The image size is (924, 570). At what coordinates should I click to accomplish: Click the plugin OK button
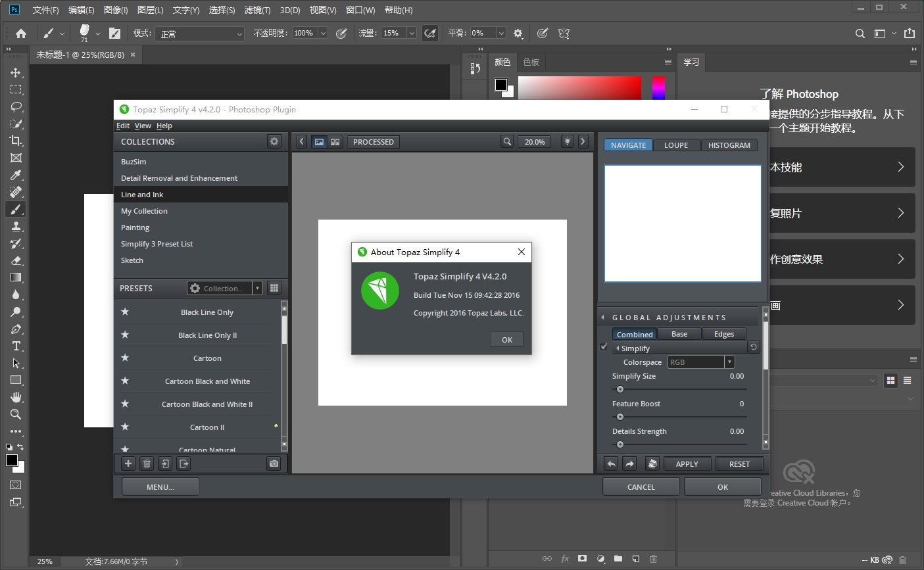tap(723, 487)
